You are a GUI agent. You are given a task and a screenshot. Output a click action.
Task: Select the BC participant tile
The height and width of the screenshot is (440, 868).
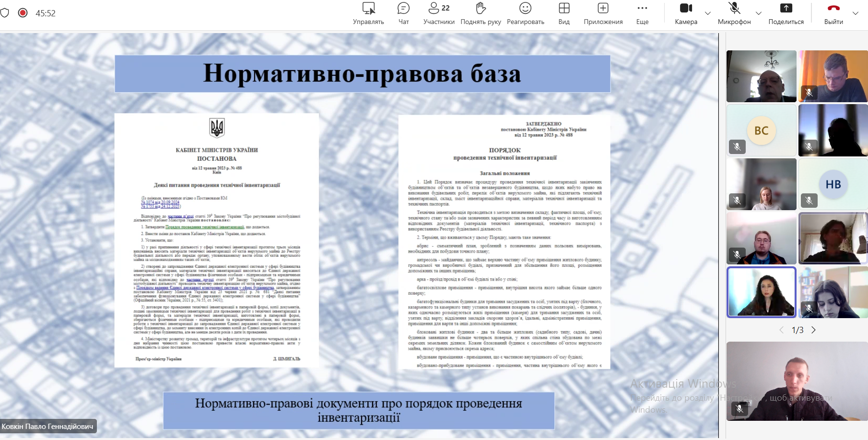761,131
